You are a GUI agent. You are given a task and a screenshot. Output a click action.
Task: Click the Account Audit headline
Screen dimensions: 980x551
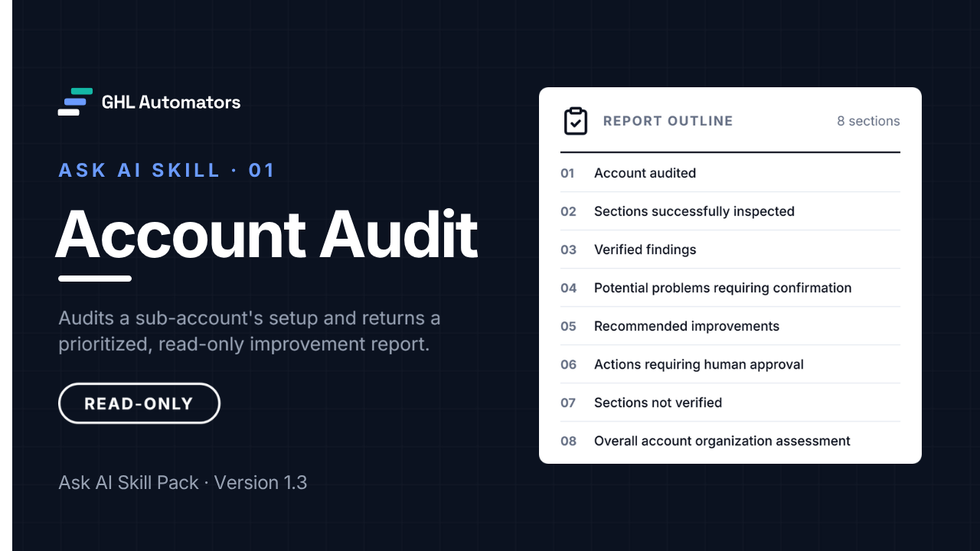(x=266, y=234)
